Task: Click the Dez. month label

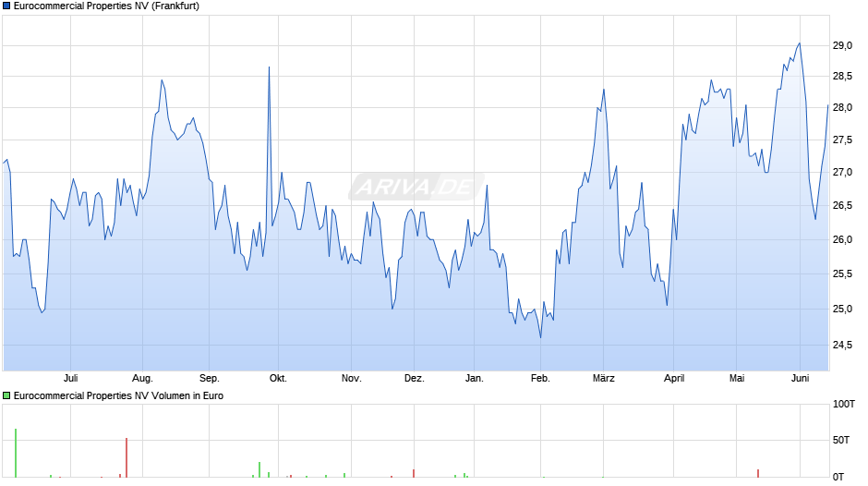Action: pos(414,378)
